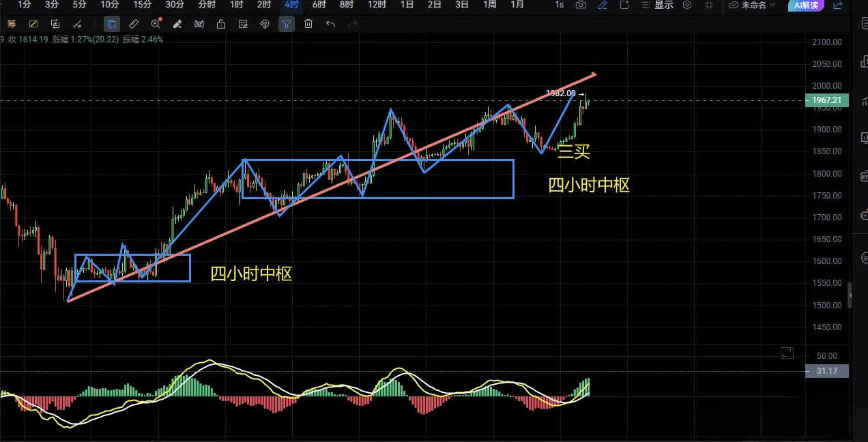Expand the indicator panel corner icon
The width and height of the screenshot is (868, 442).
tap(787, 353)
